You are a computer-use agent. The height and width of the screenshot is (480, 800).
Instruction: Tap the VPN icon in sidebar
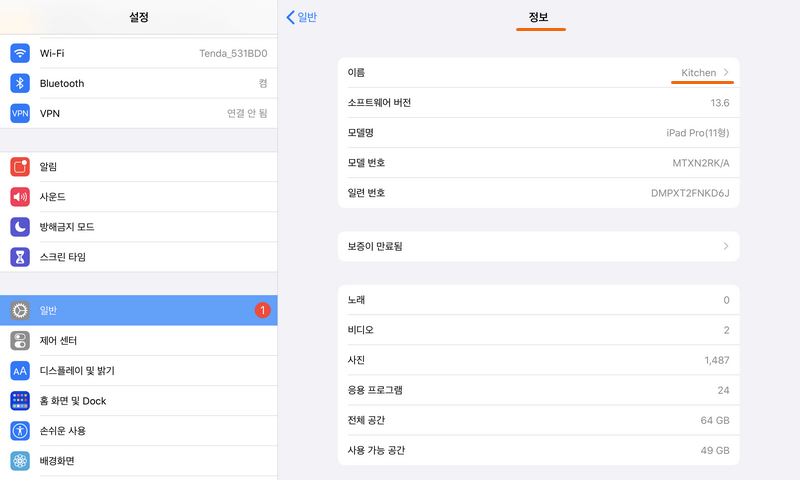(x=20, y=113)
